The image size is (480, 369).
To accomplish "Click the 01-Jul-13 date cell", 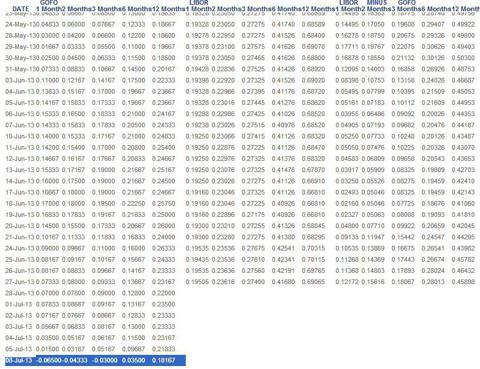I will pyautogui.click(x=19, y=304).
